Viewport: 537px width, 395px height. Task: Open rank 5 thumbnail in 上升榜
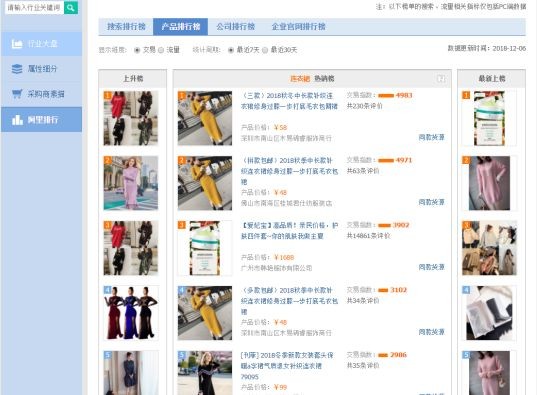131,373
